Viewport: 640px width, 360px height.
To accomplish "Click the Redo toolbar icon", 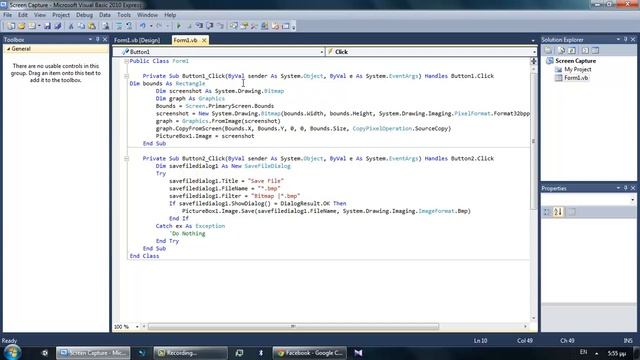I will tap(159, 26).
